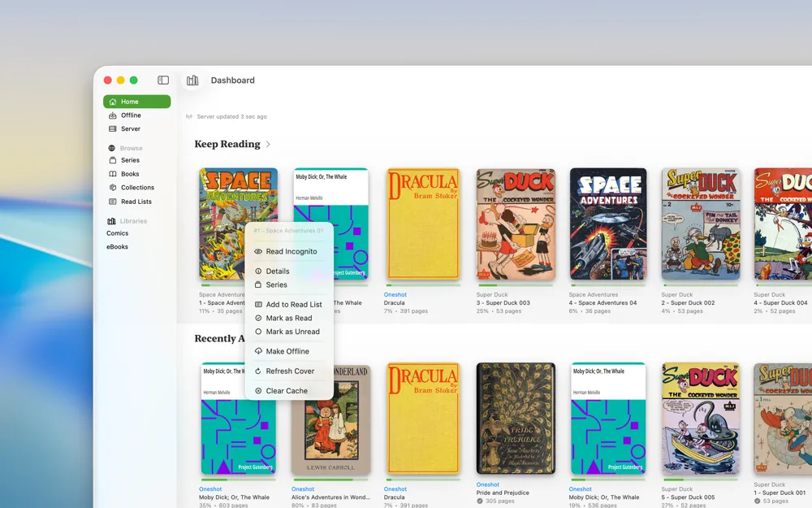812x508 pixels.
Task: Click progress bar under Space Adventures 04 cover
Action: pyautogui.click(x=608, y=285)
